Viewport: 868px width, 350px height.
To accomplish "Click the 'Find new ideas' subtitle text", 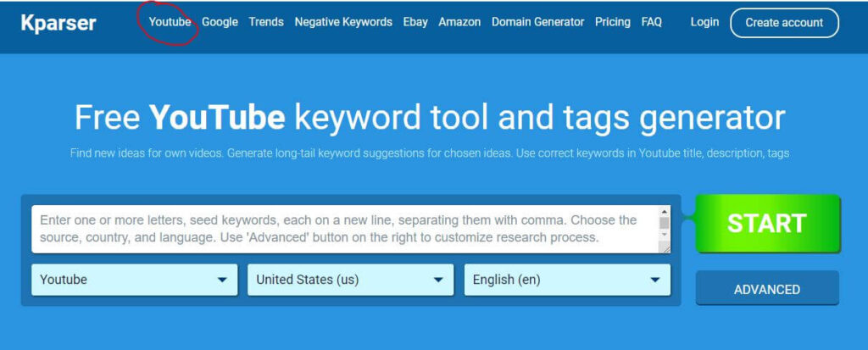I will pos(430,153).
